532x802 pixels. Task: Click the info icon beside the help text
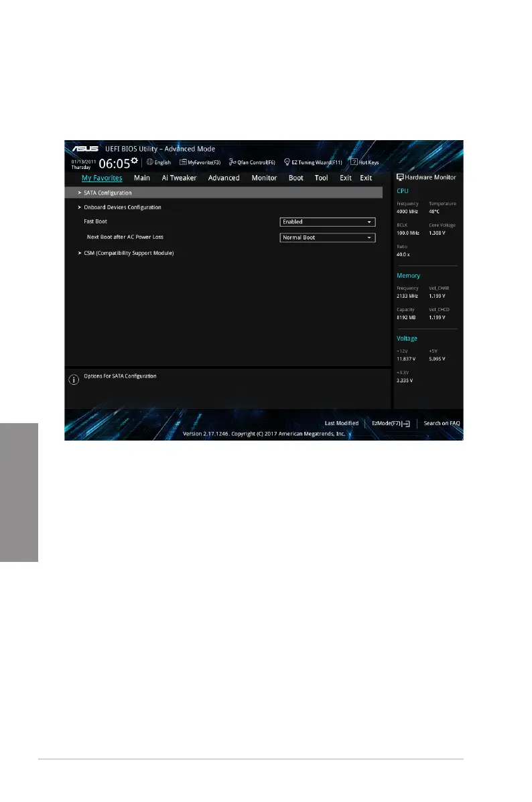point(74,380)
